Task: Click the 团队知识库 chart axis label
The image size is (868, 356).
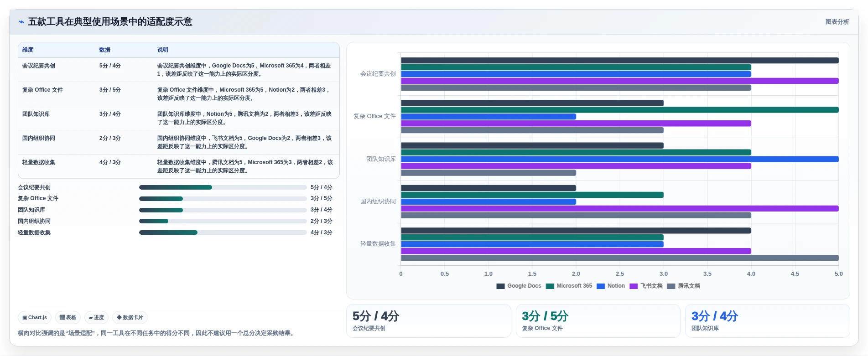Action: point(381,159)
